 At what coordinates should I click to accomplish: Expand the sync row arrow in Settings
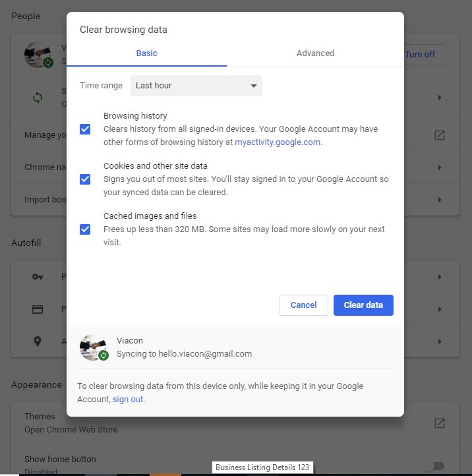click(440, 98)
